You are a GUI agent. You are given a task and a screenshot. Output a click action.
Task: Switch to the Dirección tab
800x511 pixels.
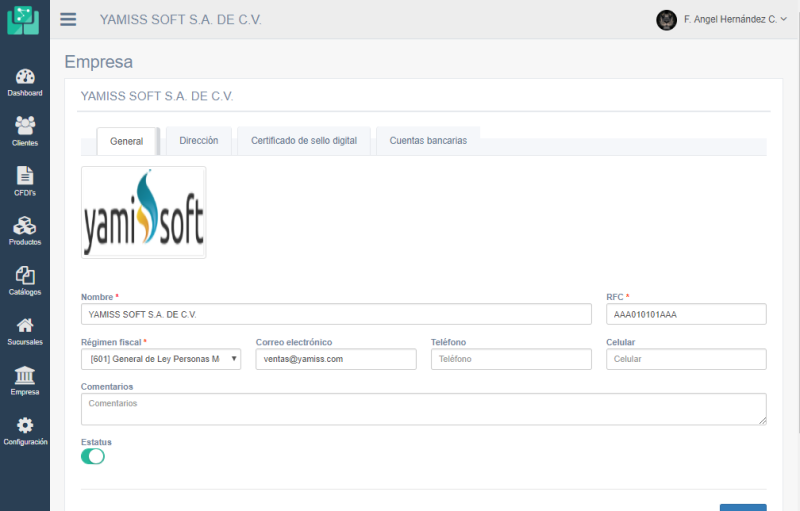click(199, 141)
